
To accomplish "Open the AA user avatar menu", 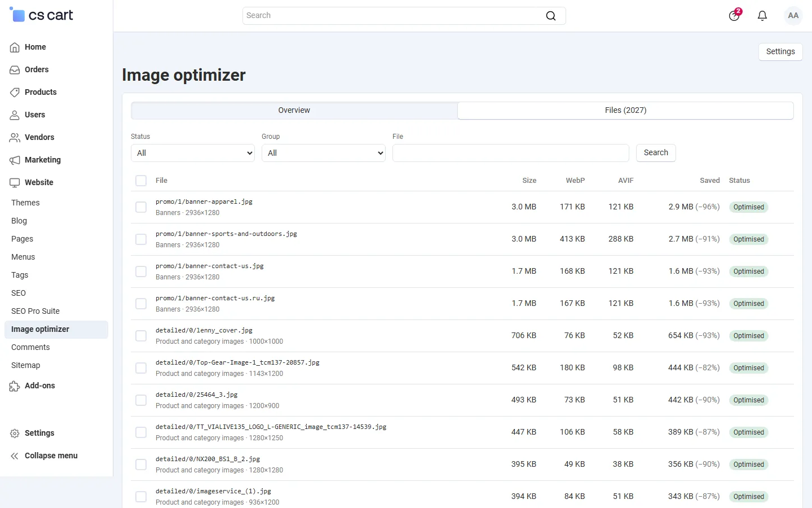I will point(793,16).
